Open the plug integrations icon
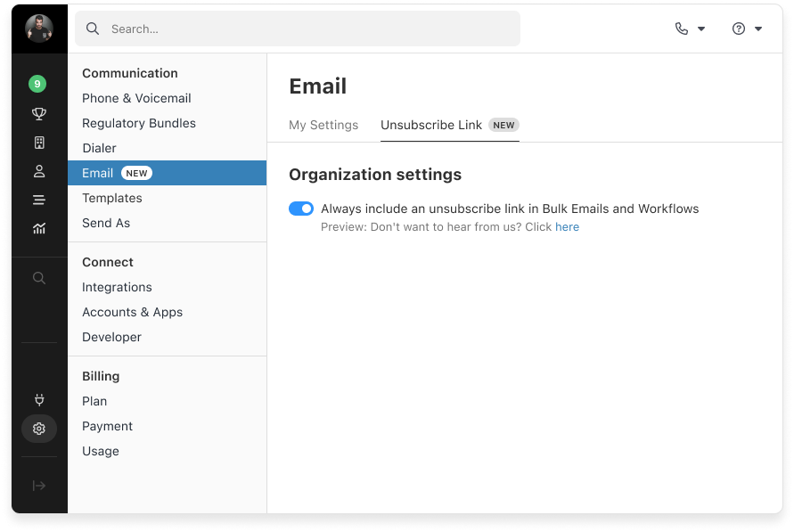 pyautogui.click(x=39, y=400)
